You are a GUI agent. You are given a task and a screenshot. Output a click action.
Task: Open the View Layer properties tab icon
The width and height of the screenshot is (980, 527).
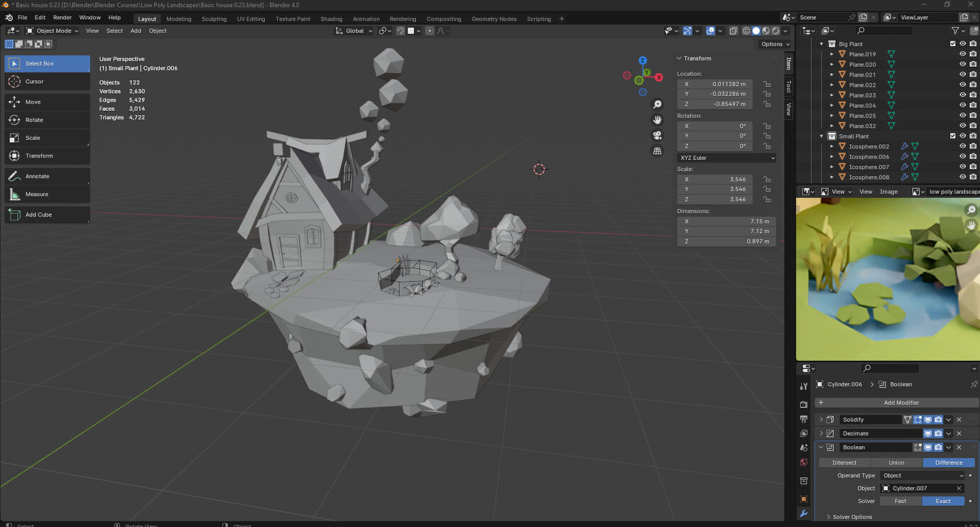point(803,433)
